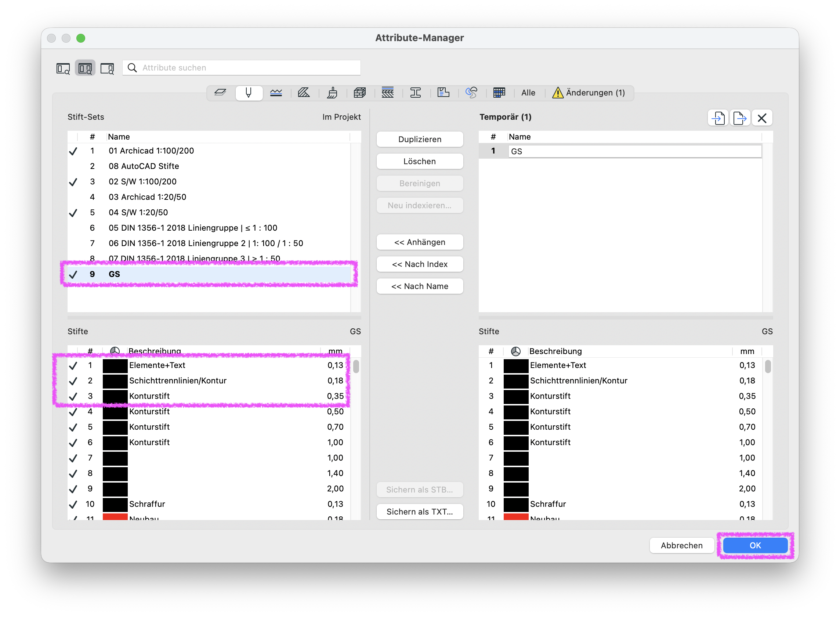Click the Löschen button
This screenshot has height=617, width=840.
[420, 161]
